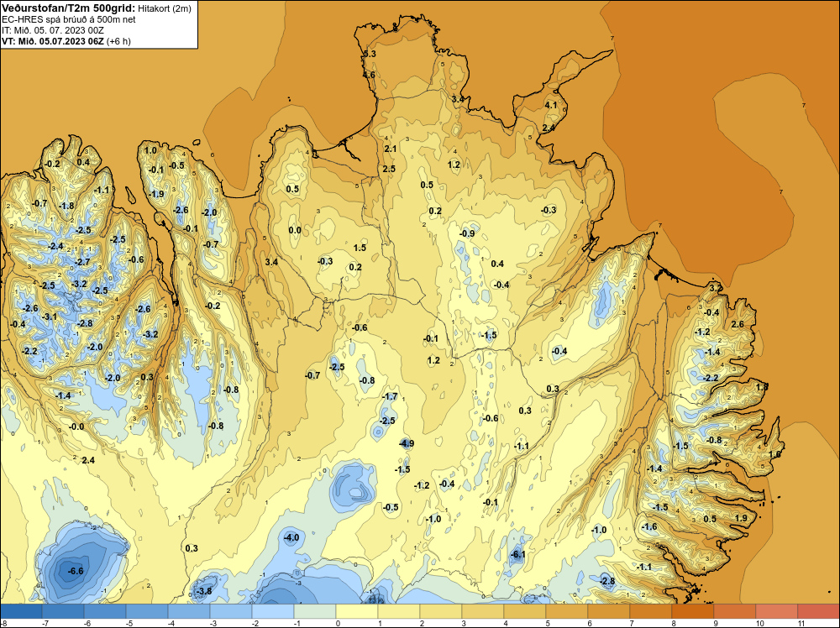The width and height of the screenshot is (840, 628).
Task: Click the legend swatch between -1 and 0
Action: point(315,611)
